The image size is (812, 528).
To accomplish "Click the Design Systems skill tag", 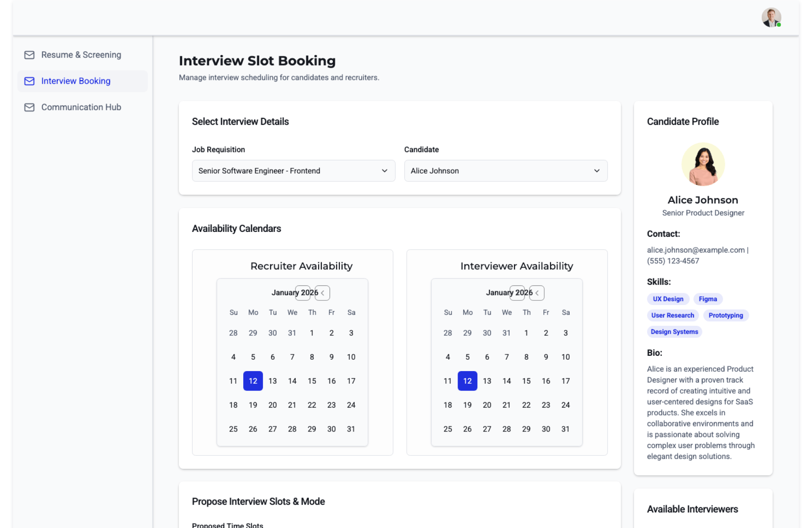I will tap(674, 332).
